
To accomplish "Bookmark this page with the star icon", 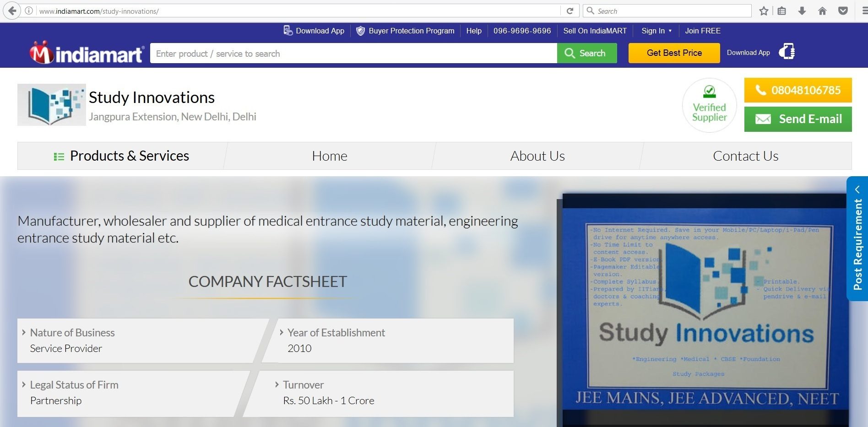I will point(764,11).
